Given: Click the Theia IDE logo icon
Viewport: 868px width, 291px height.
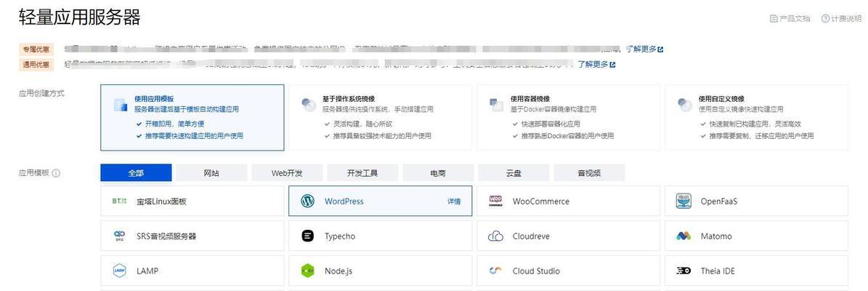Looking at the screenshot, I should pyautogui.click(x=684, y=271).
